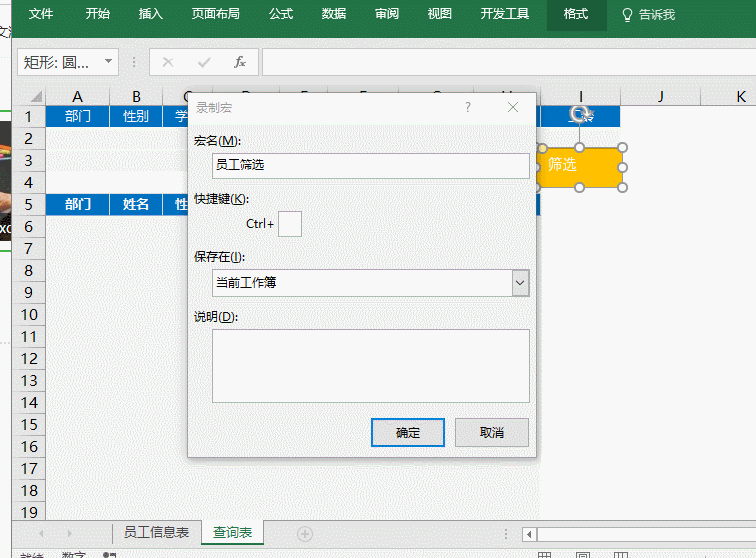Expand the Name Box dropdown

click(x=108, y=62)
